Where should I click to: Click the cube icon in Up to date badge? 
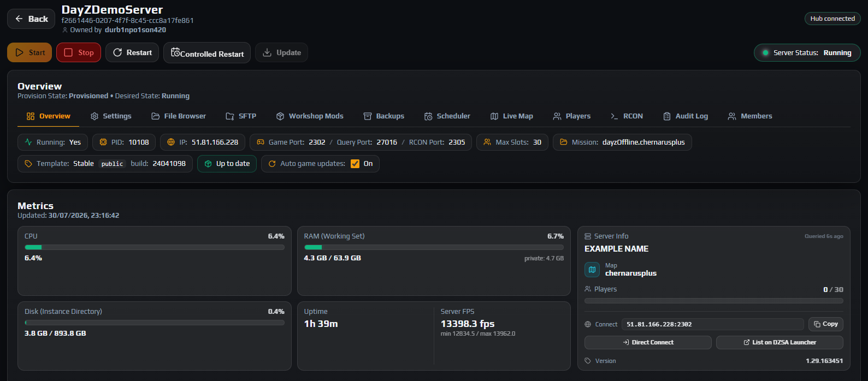pyautogui.click(x=208, y=164)
